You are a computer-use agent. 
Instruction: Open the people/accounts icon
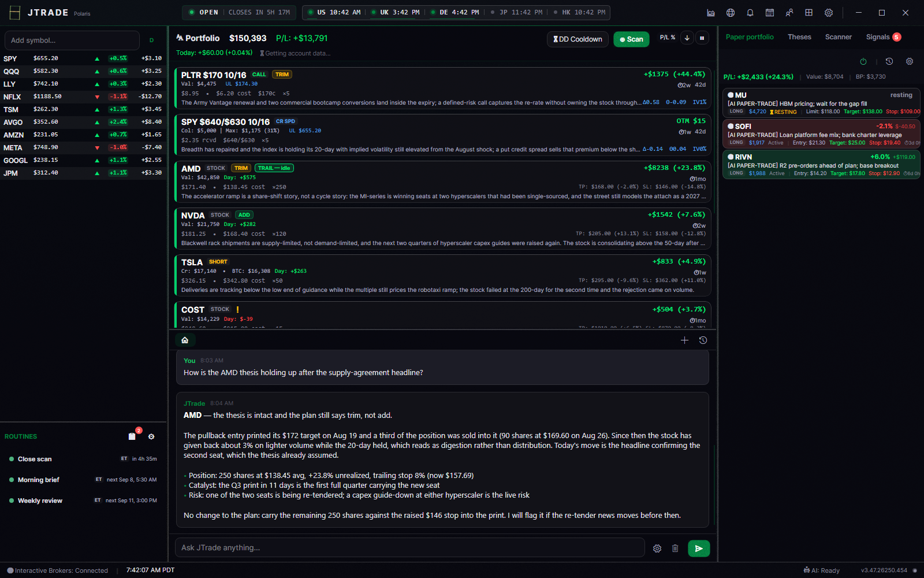pyautogui.click(x=789, y=13)
